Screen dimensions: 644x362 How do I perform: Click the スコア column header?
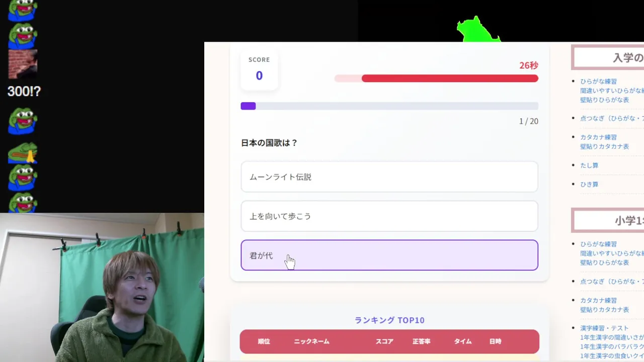[385, 341]
